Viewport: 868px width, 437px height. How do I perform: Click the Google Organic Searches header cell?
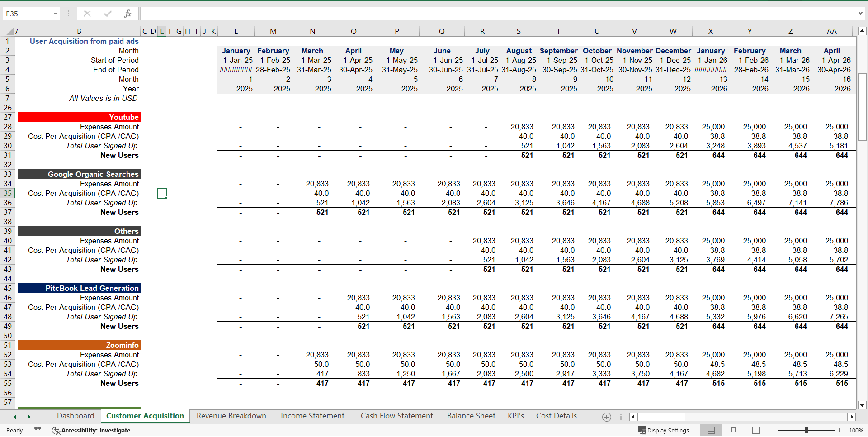pos(79,174)
